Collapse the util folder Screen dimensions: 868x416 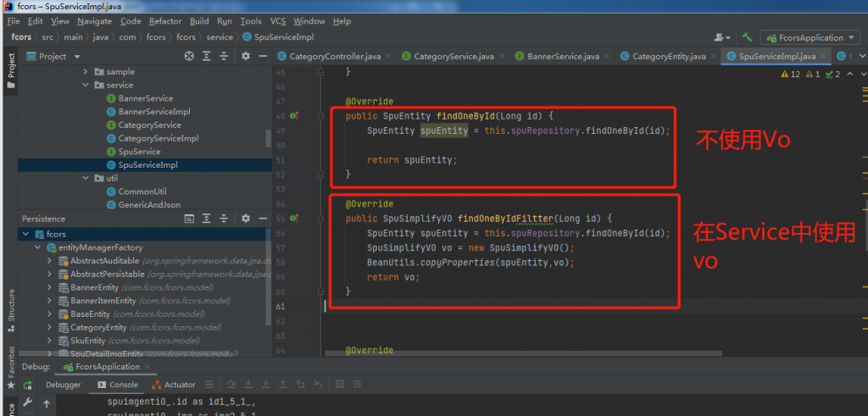(x=86, y=178)
